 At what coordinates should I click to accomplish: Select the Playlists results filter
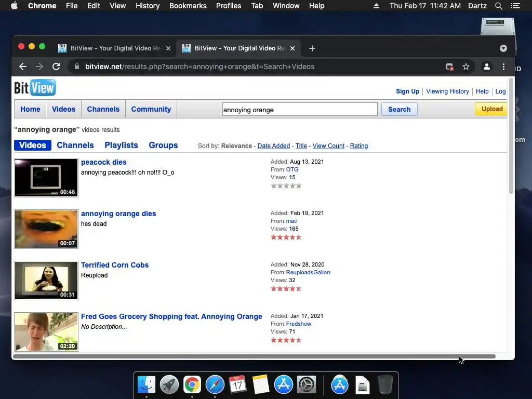point(121,145)
